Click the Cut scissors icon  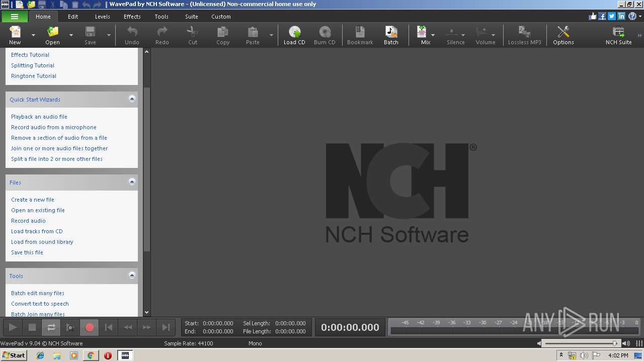(x=193, y=35)
